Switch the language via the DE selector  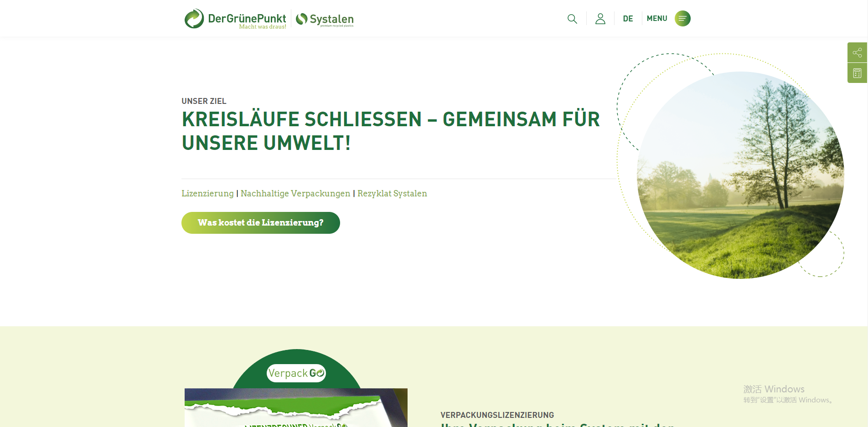coord(628,18)
